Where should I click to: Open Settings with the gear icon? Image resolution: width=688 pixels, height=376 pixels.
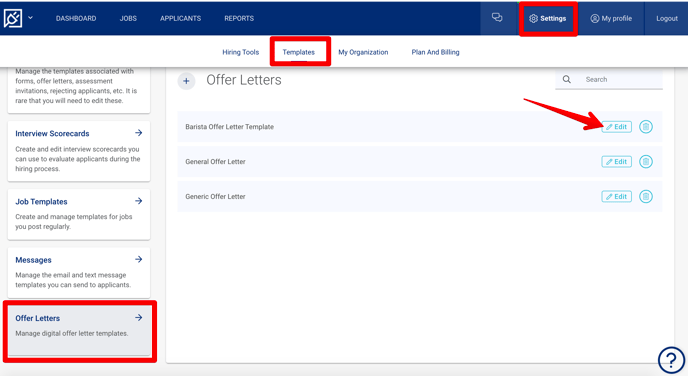tap(548, 18)
